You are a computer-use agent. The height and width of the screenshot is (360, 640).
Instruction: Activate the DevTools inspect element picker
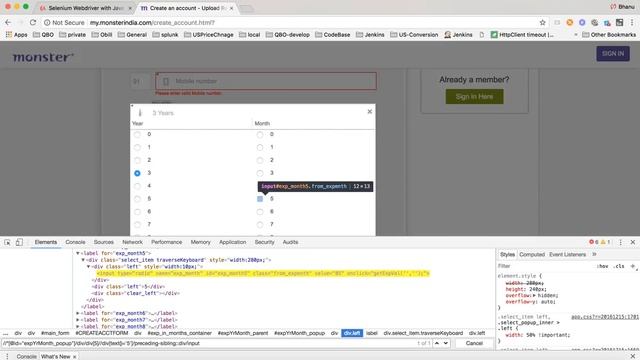7,242
